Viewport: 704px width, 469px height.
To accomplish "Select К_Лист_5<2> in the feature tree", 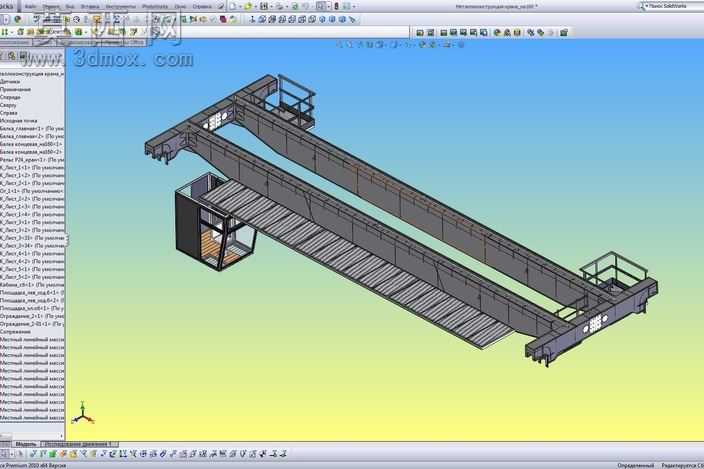I will 32,277.
